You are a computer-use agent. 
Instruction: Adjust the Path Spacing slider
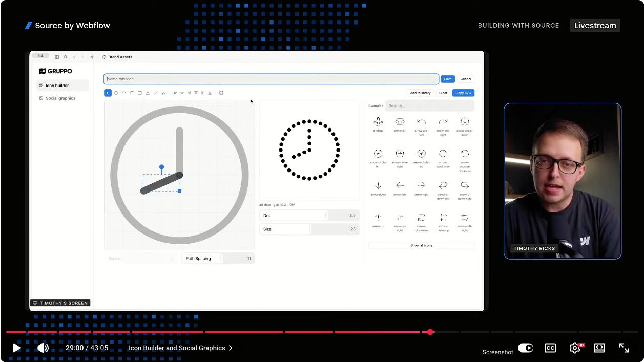point(218,259)
